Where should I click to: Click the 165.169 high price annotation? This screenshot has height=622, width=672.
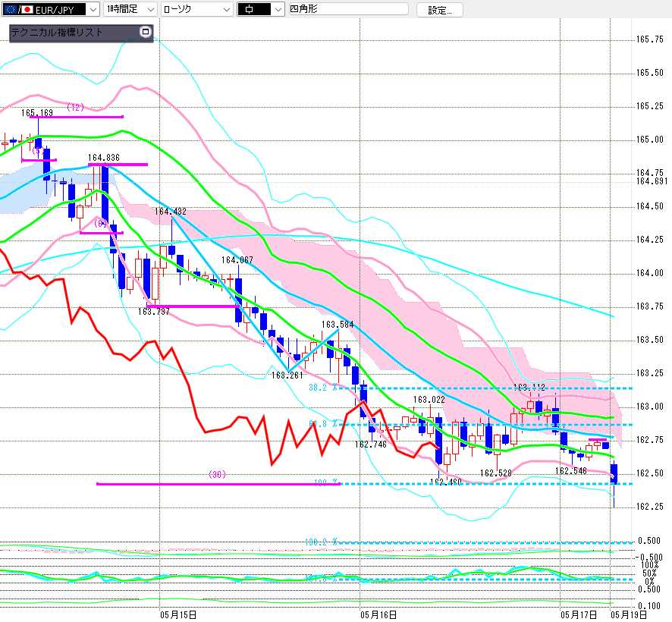(x=37, y=113)
